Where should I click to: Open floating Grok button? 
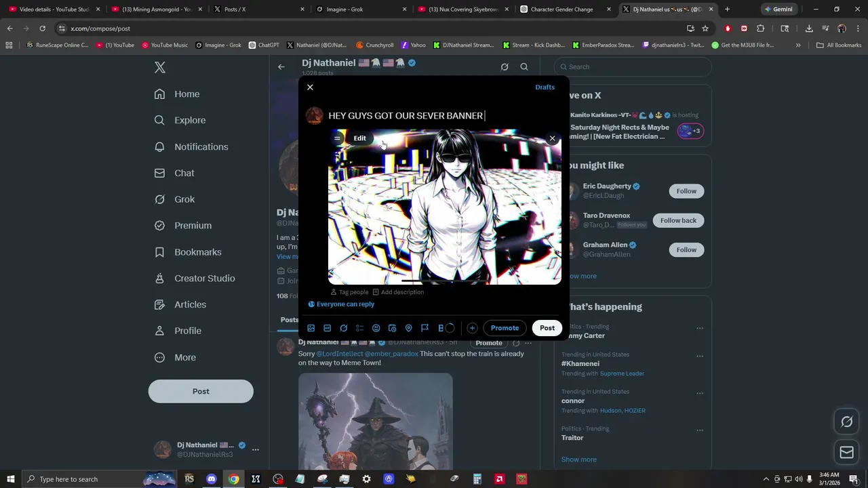(846, 422)
